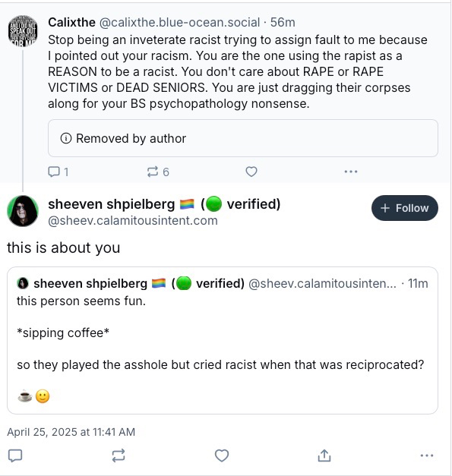Click the 56m timestamp on Calixthe's post

coord(283,23)
